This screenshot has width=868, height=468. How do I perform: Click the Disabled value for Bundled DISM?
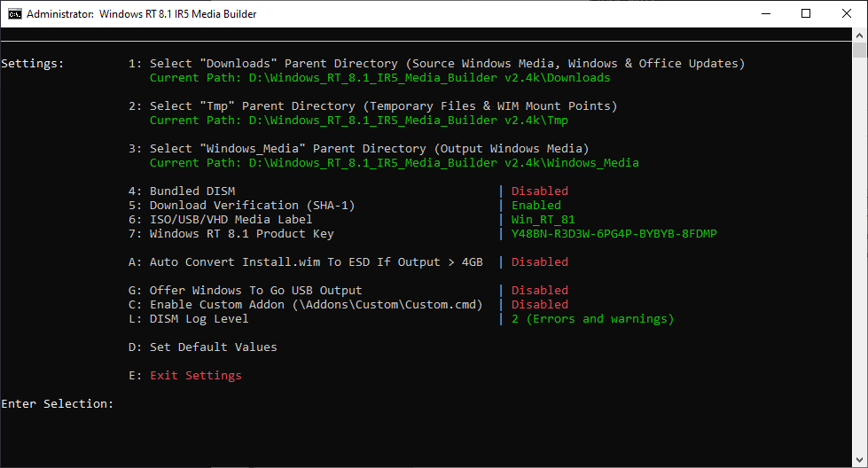[x=540, y=191]
